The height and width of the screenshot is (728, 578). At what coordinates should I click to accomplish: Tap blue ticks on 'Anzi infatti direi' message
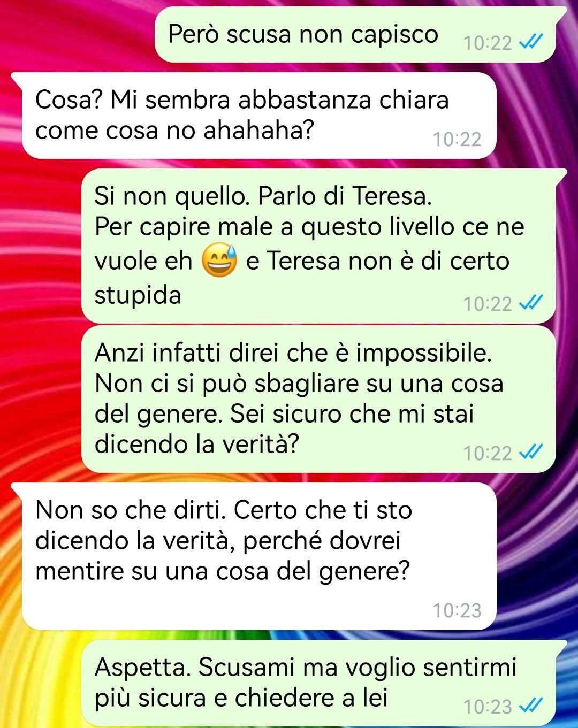pos(531,452)
